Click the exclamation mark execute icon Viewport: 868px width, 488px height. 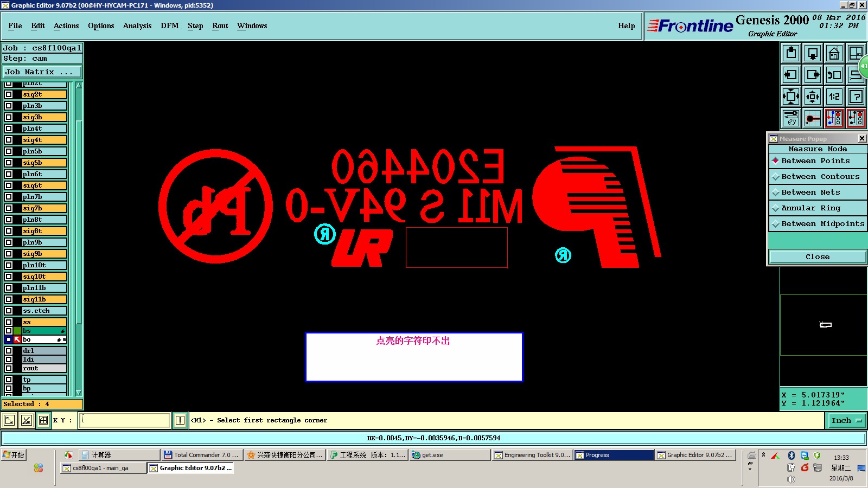pyautogui.click(x=180, y=420)
